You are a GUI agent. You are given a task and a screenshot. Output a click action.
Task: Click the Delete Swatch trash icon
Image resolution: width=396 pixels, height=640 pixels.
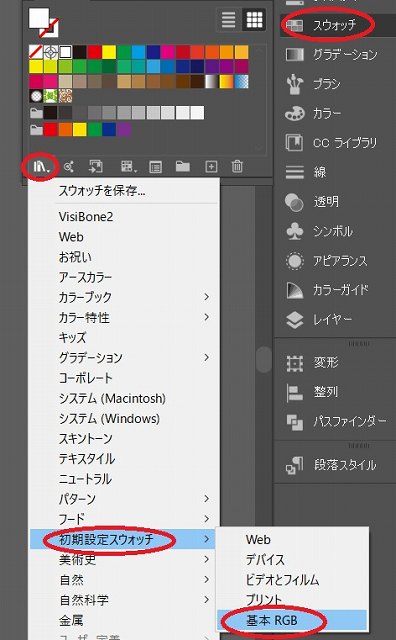237,166
